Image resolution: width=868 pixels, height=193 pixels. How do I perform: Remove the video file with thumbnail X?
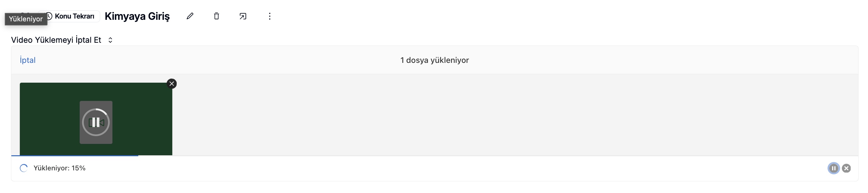(172, 84)
